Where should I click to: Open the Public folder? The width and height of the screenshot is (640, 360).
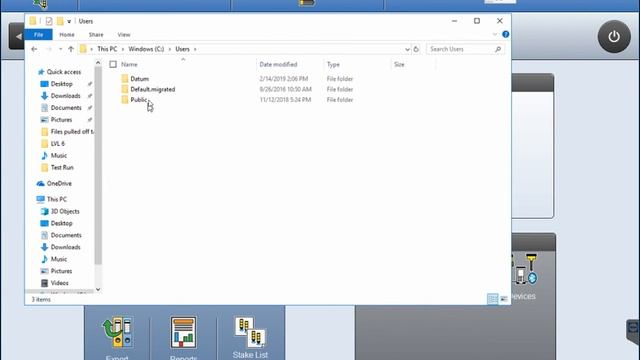(138, 100)
